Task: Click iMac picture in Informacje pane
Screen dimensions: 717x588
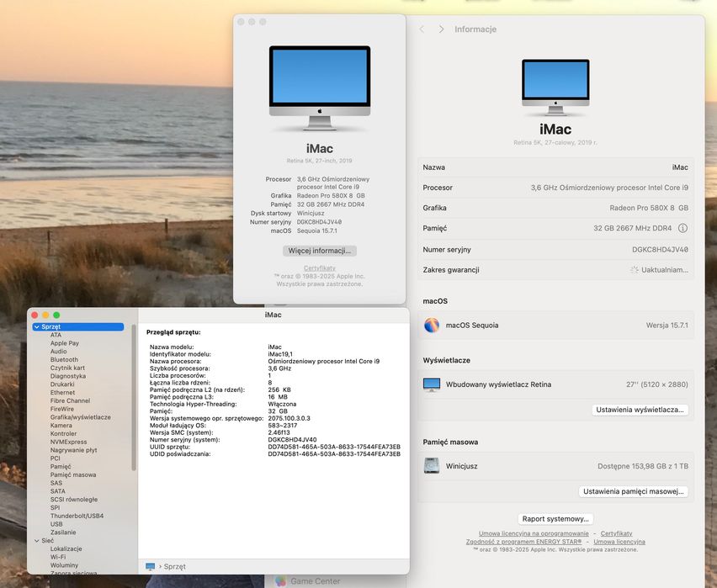Action: point(555,87)
